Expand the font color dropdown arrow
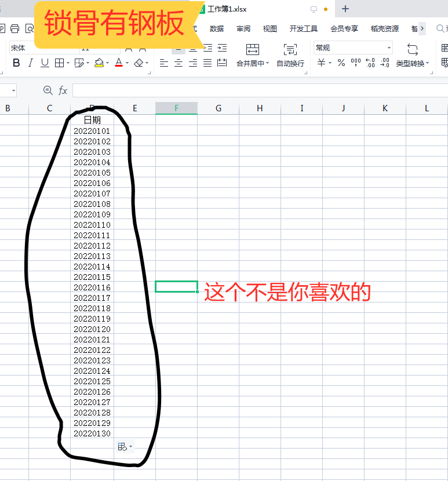448x481 pixels. (x=128, y=63)
